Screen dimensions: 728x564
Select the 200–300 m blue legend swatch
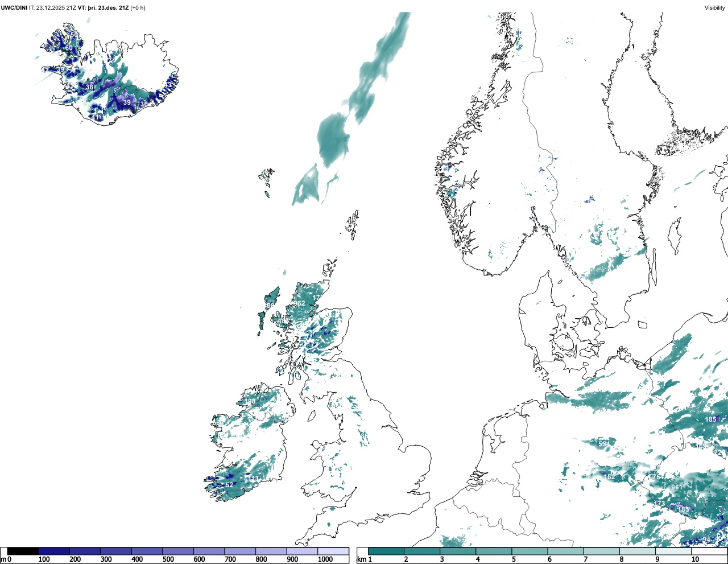coord(85,551)
